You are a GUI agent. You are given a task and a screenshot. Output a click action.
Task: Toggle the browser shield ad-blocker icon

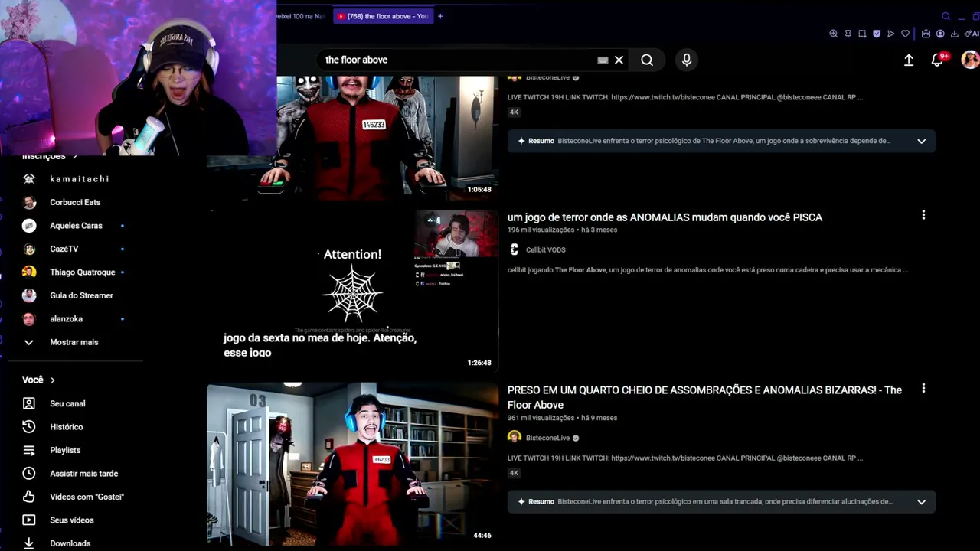pyautogui.click(x=877, y=34)
